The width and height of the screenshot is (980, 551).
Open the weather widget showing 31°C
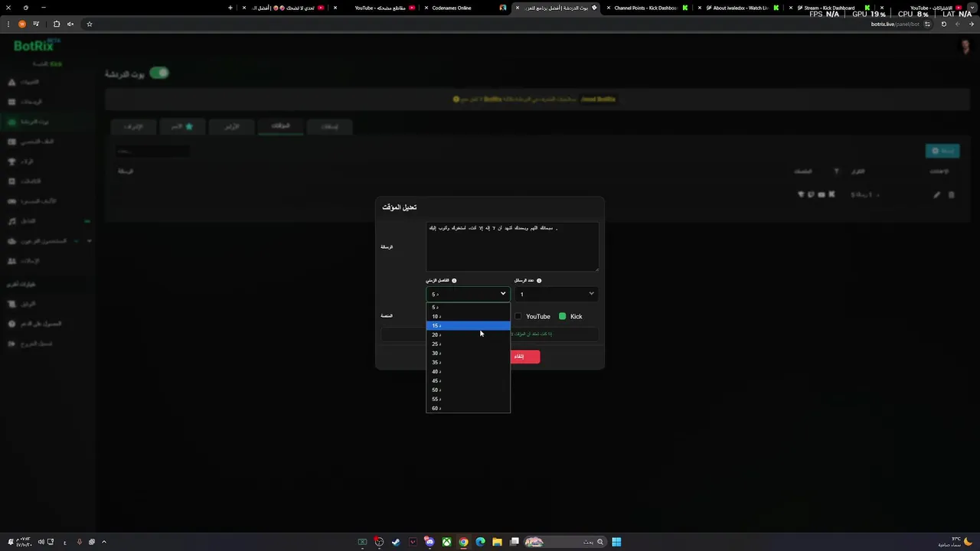point(957,542)
